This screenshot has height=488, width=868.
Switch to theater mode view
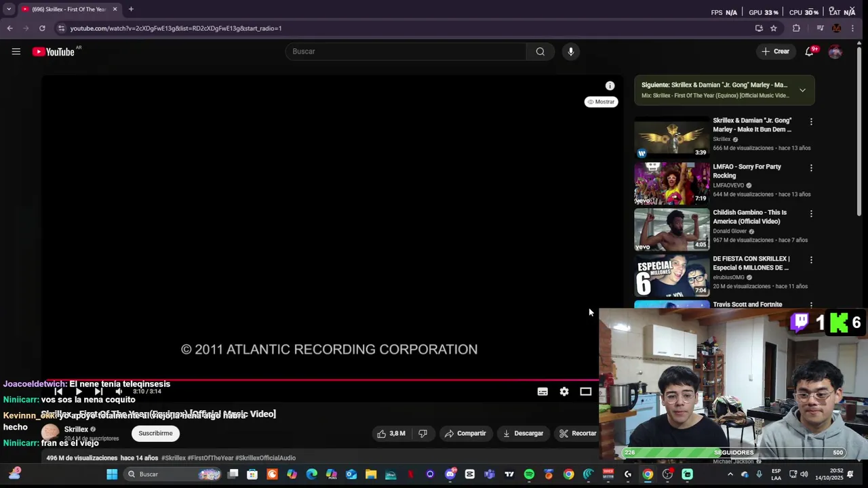(x=586, y=392)
